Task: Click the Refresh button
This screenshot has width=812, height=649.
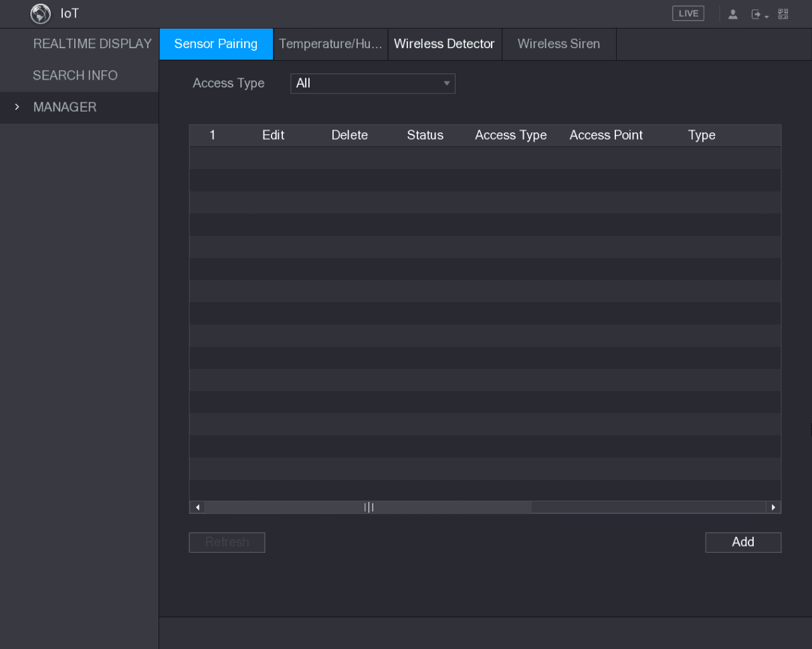Action: [227, 542]
